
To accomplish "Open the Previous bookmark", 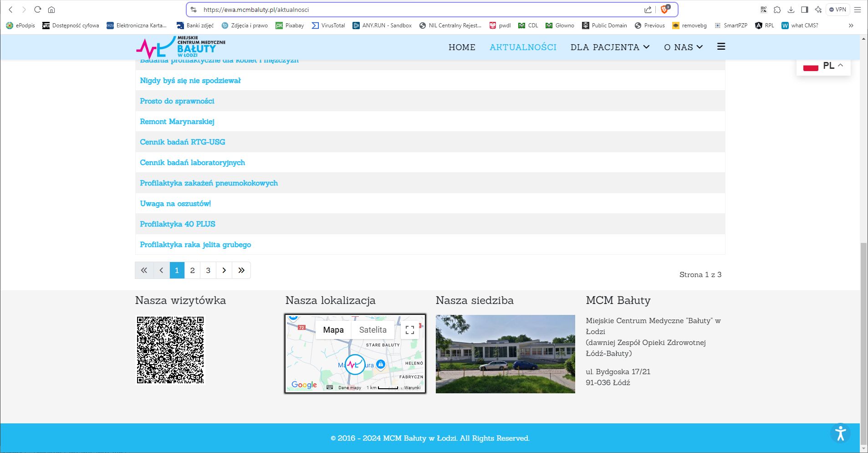I will pos(649,26).
